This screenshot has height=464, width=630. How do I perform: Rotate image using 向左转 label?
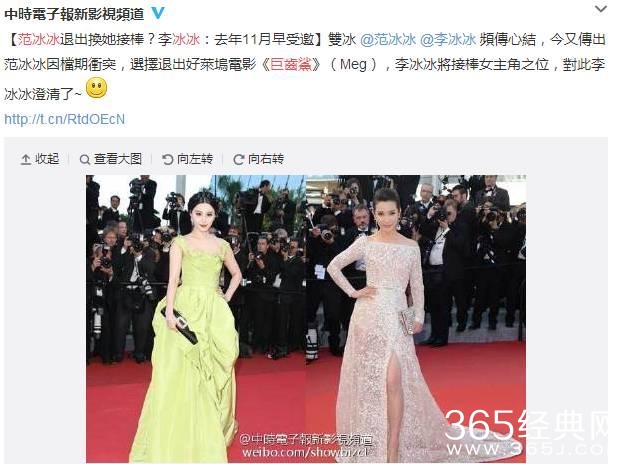coord(195,159)
